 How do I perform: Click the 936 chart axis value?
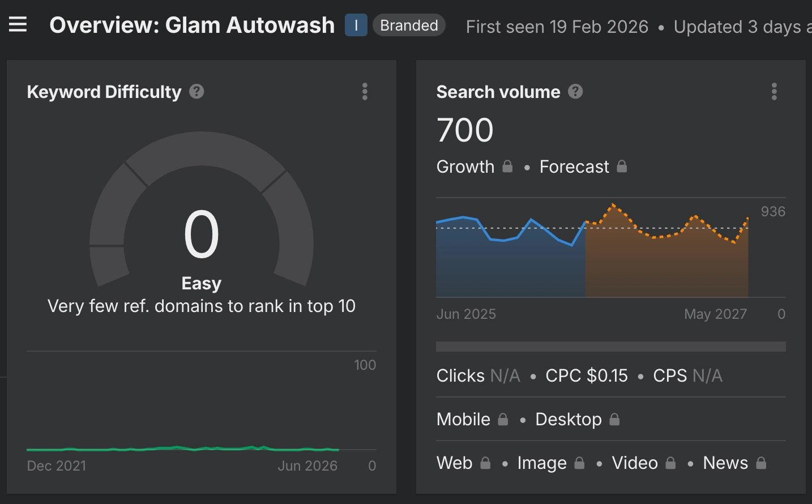coord(773,212)
